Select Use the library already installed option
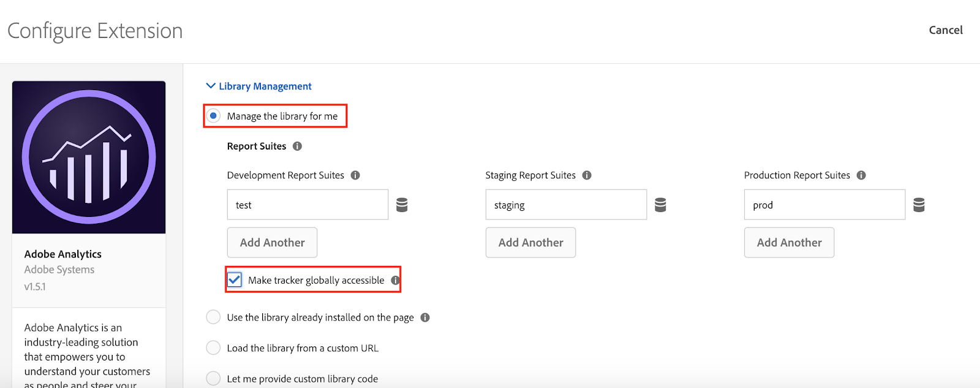The width and height of the screenshot is (980, 388). pos(213,318)
